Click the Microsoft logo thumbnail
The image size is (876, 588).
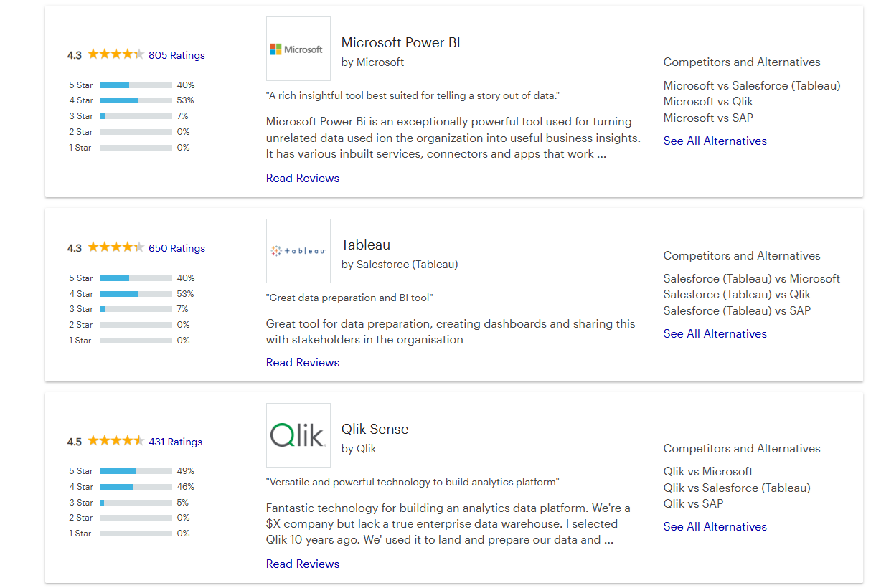click(298, 49)
